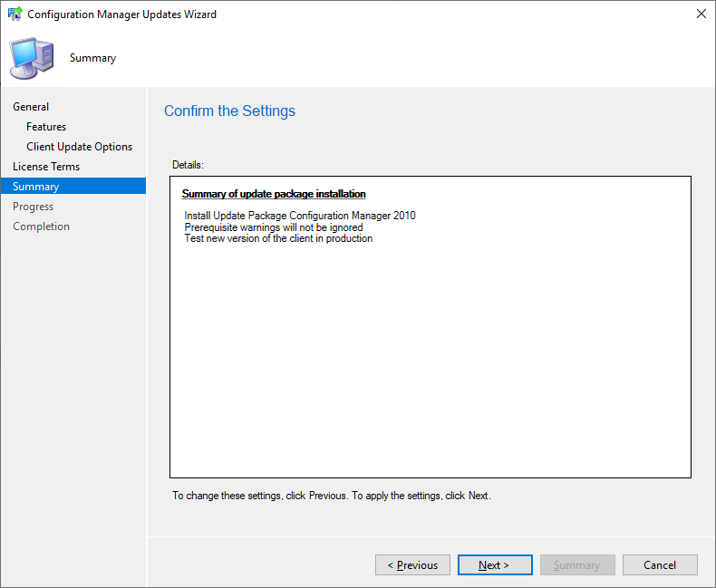Click the 'Confirm the Settings' heading
Image resolution: width=716 pixels, height=588 pixels.
(229, 111)
